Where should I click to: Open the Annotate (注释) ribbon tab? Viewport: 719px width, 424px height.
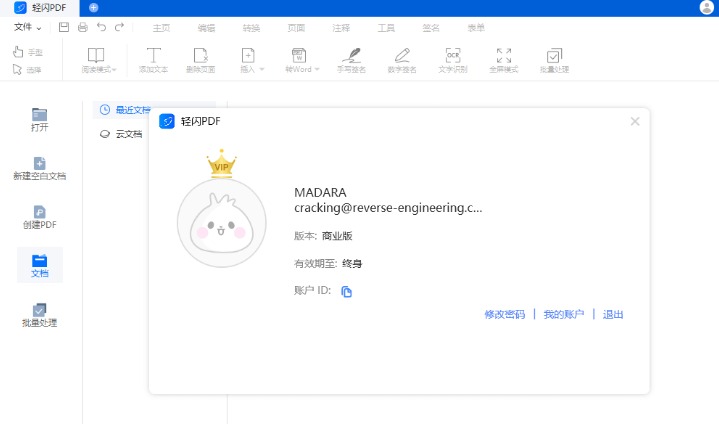click(x=341, y=28)
